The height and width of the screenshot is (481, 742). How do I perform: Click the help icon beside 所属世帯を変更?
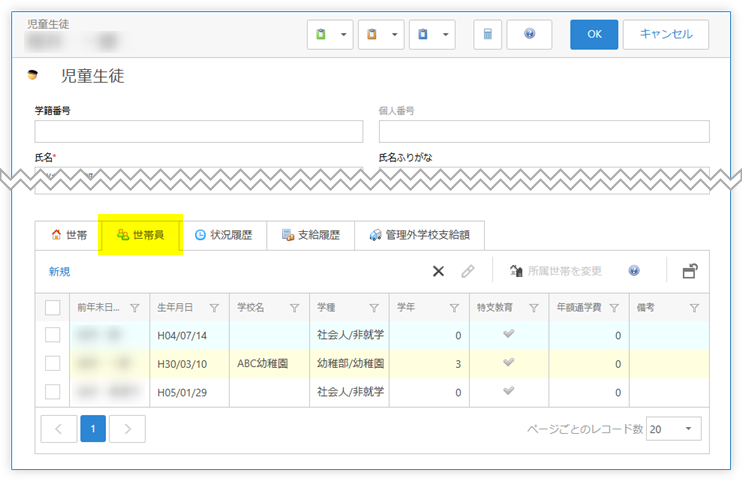(634, 271)
